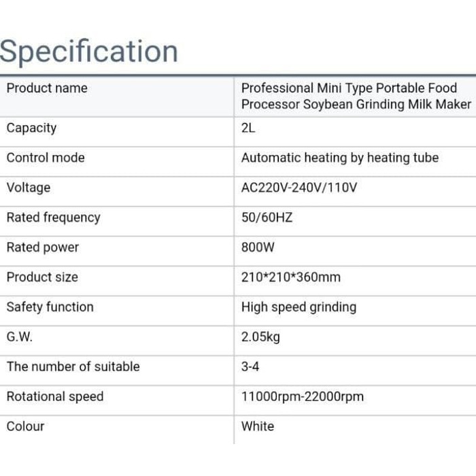Click the Automatic heating by heating tube value

(339, 158)
